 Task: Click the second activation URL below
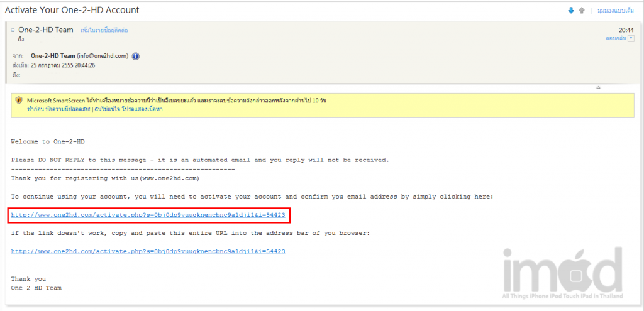pos(148,251)
